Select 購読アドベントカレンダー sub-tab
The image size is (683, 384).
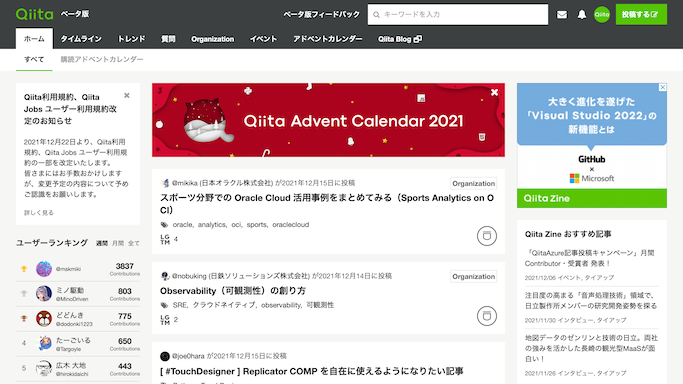pyautogui.click(x=102, y=60)
